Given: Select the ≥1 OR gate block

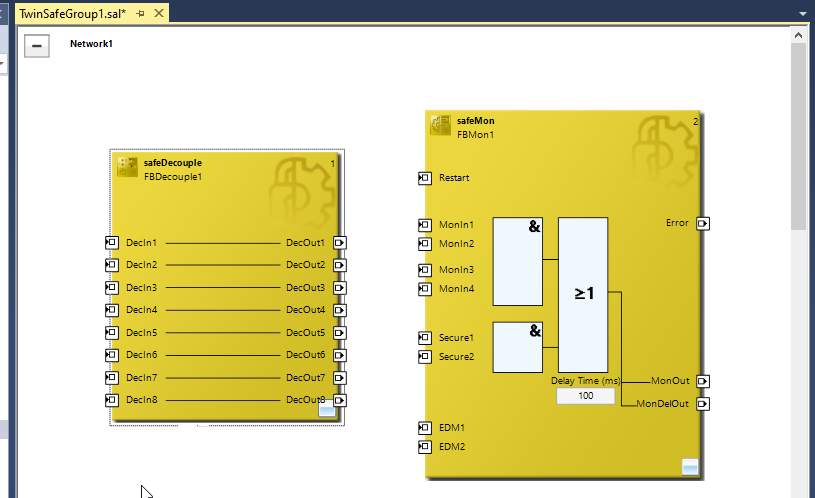Looking at the screenshot, I should (x=583, y=295).
